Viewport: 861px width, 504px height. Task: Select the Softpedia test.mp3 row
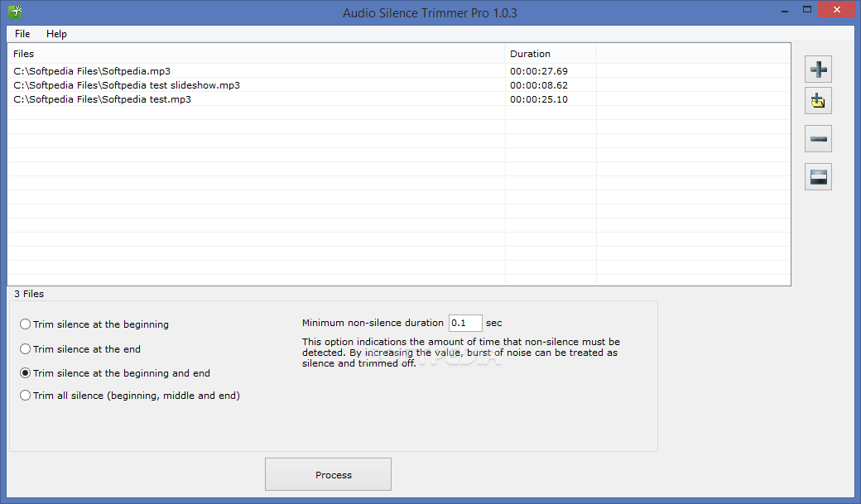[x=399, y=99]
